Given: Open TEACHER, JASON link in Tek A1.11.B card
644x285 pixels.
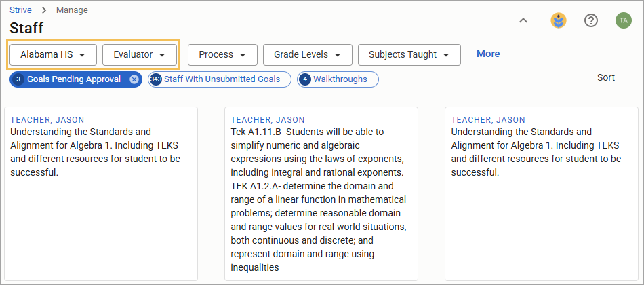Looking at the screenshot, I should click(268, 120).
